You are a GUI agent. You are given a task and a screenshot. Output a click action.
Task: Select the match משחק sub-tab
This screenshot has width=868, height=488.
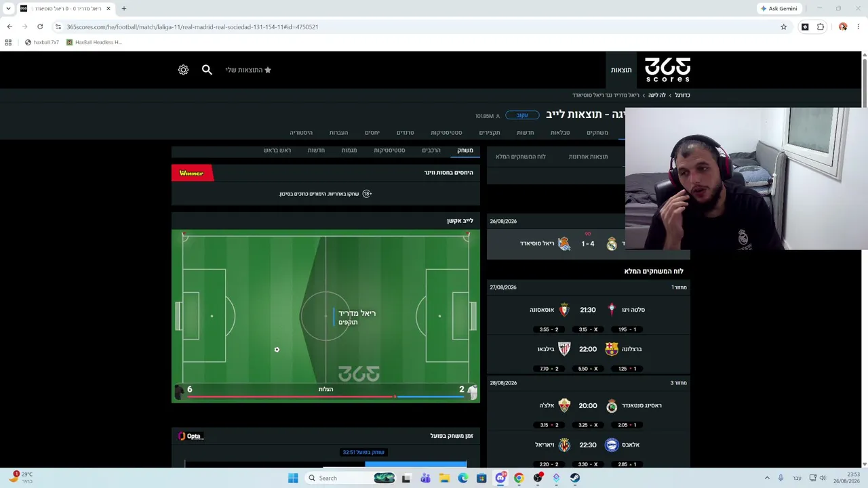pos(465,150)
